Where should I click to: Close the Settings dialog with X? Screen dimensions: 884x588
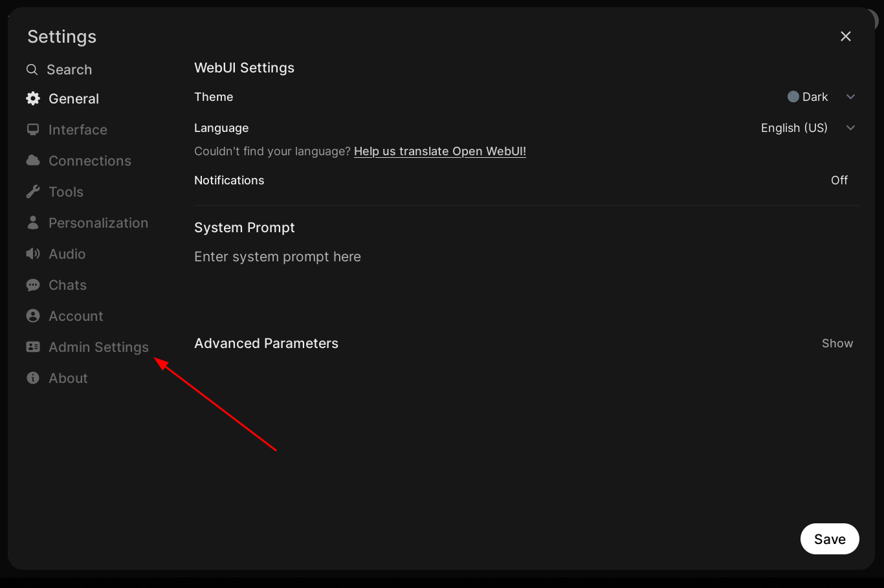(x=845, y=36)
